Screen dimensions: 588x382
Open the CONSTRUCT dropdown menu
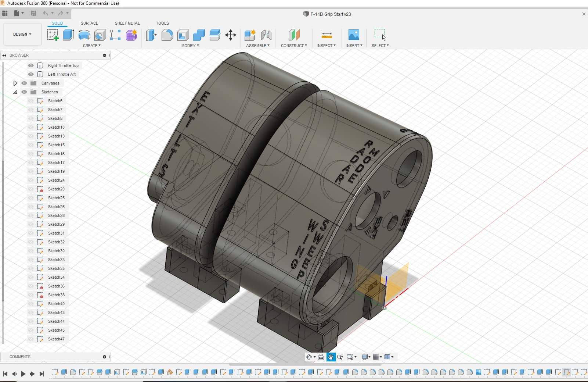point(294,46)
